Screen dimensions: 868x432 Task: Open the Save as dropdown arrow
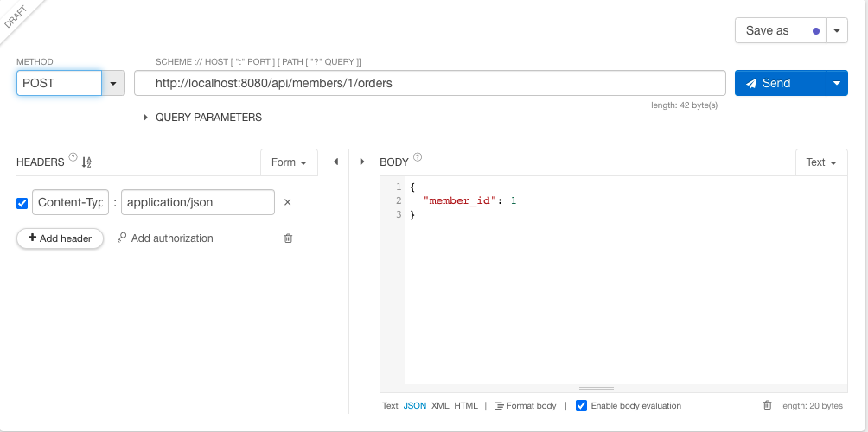pyautogui.click(x=837, y=30)
